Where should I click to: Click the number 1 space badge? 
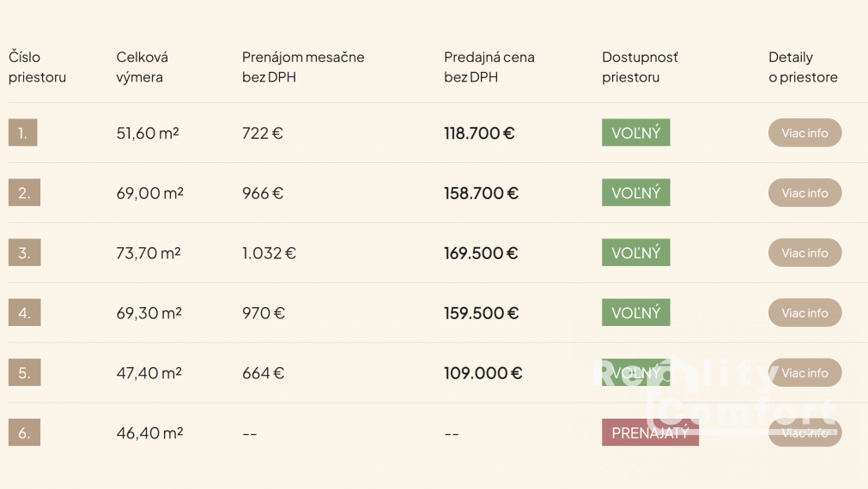tap(23, 133)
